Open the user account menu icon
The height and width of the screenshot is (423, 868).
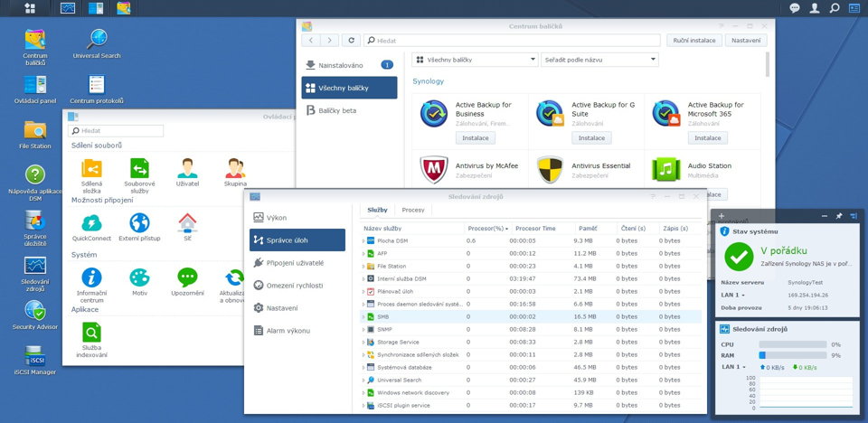pyautogui.click(x=815, y=8)
